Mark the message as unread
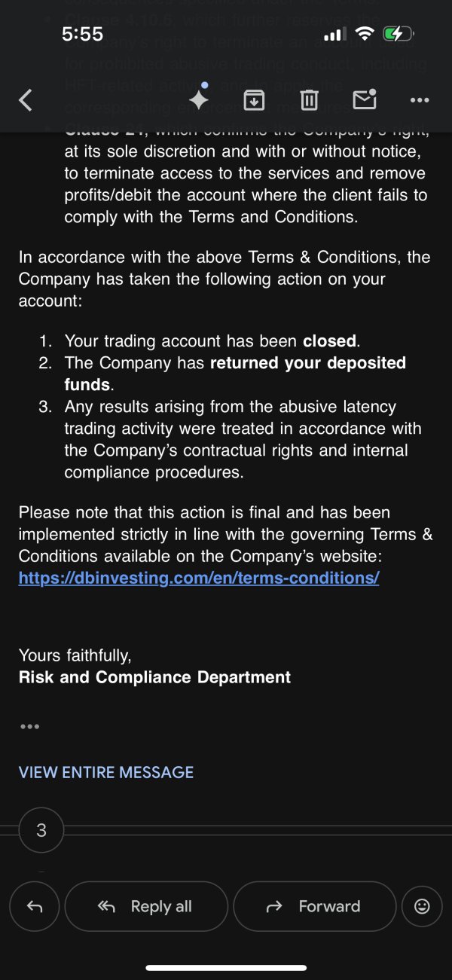Screen dimensions: 452x980 tap(364, 99)
